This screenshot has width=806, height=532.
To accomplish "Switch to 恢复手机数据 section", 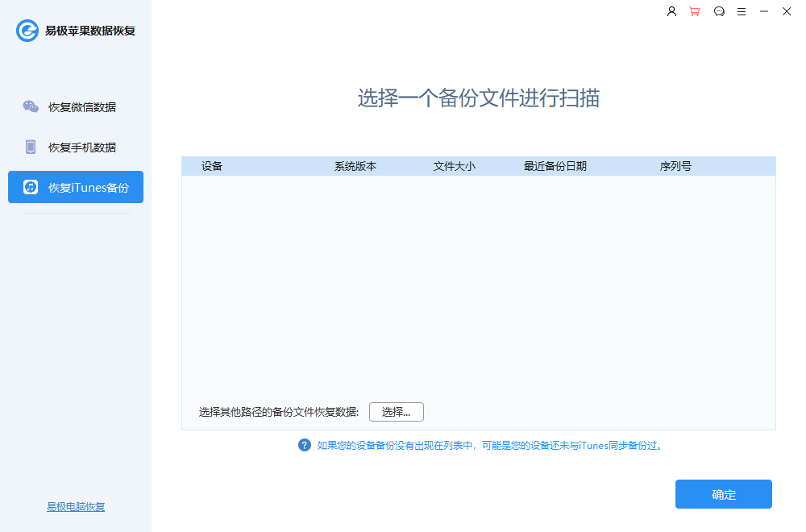I will 85,147.
